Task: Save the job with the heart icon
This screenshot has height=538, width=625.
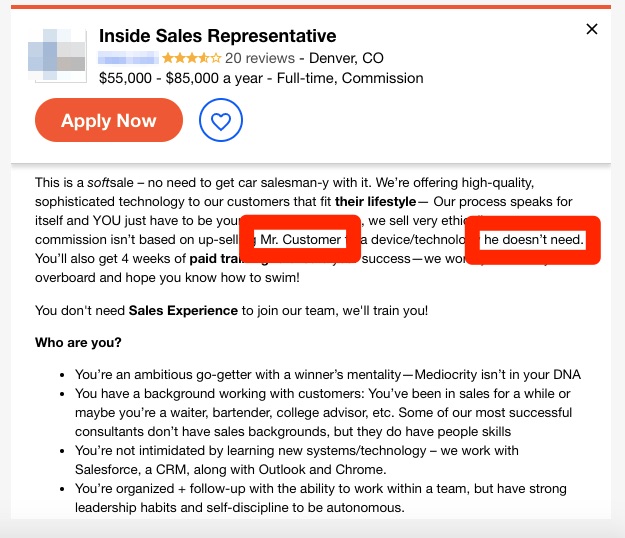Action: click(x=221, y=120)
